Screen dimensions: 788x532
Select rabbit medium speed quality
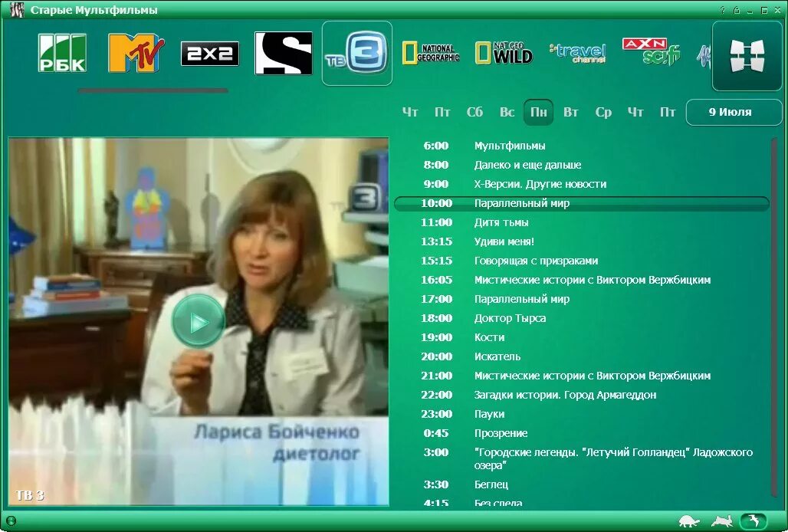pyautogui.click(x=722, y=521)
